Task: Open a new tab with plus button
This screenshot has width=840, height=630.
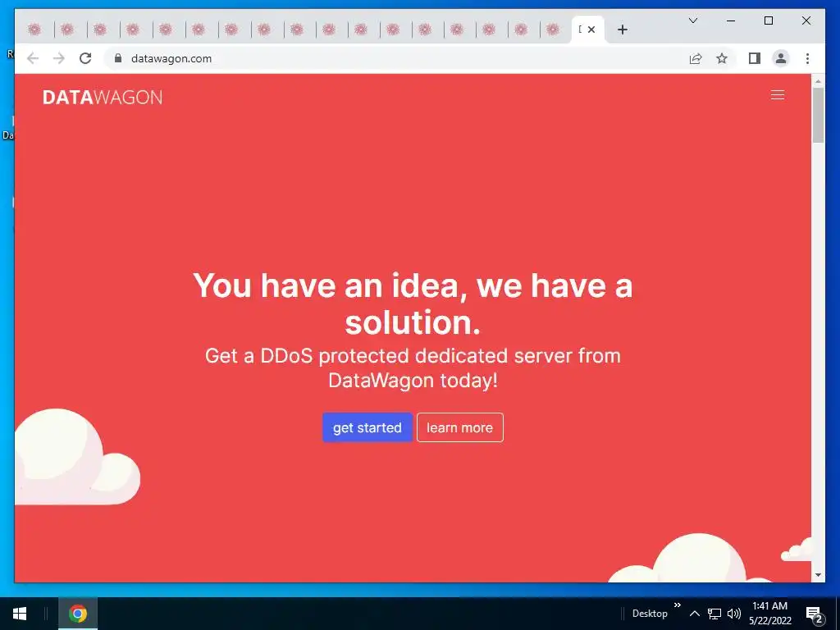Action: tap(622, 30)
